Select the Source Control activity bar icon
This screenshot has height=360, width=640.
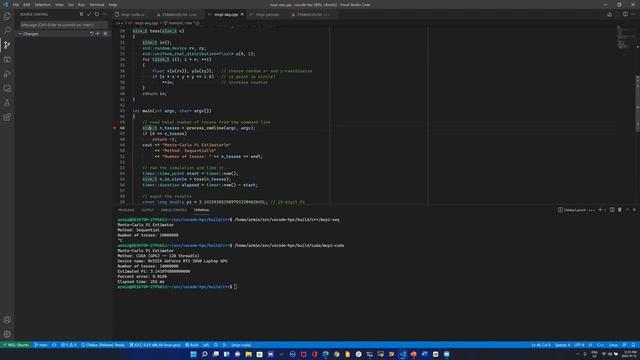click(7, 45)
